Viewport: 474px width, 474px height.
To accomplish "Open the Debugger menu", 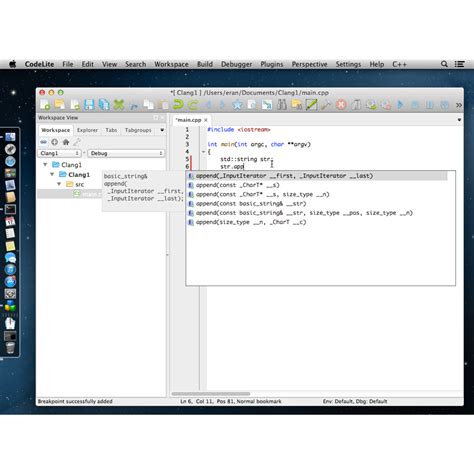I will pyautogui.click(x=236, y=64).
